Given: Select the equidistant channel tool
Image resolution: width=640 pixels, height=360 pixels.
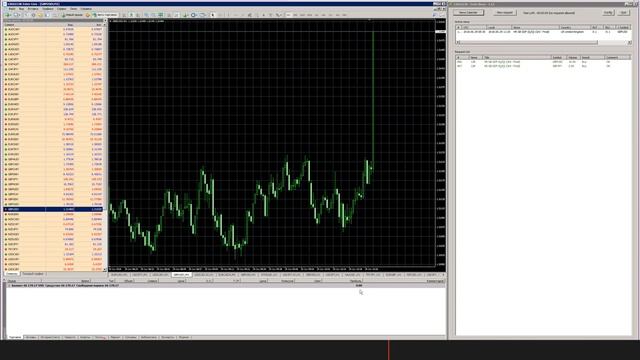Looking at the screenshot, I should pos(249,15).
